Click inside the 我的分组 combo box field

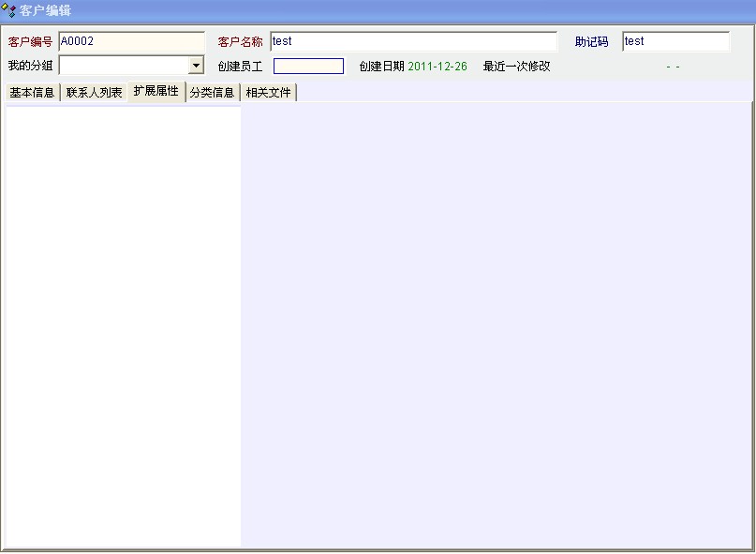(x=123, y=66)
